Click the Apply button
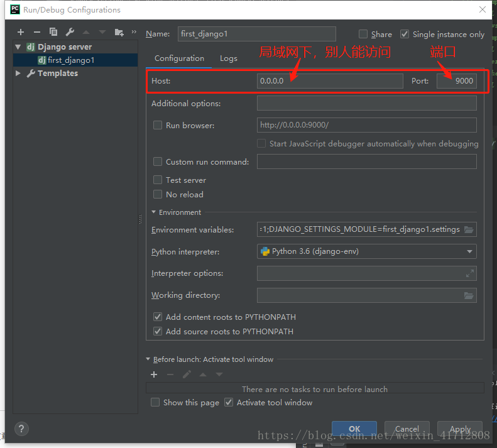 pos(460,429)
